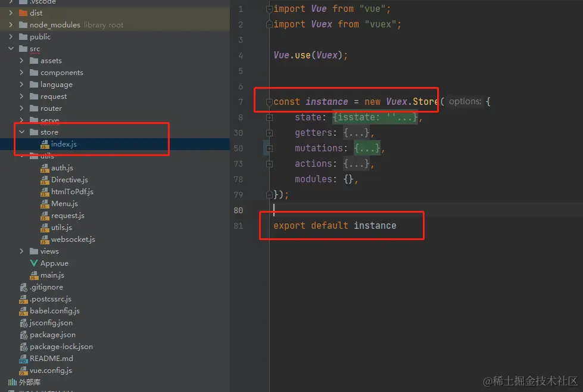Select the App.vue file name
The image size is (583, 392).
click(x=54, y=263)
